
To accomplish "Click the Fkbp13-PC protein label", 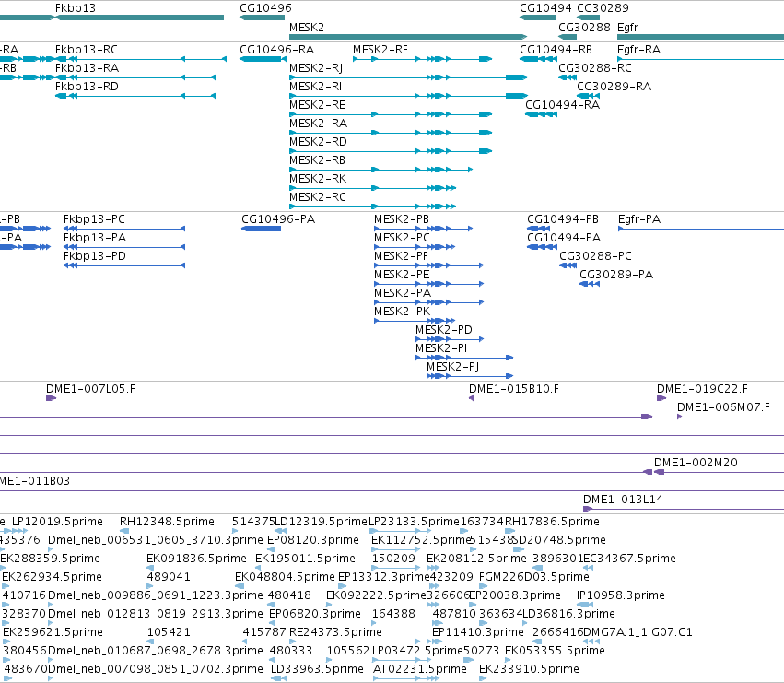I will [x=94, y=219].
